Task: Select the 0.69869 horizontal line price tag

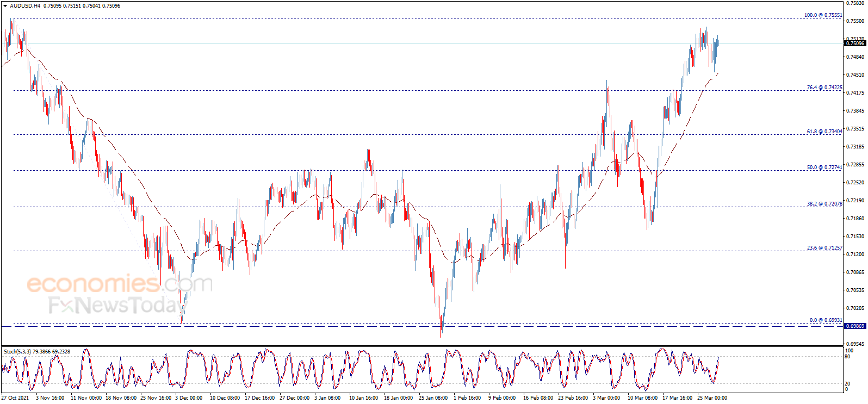Action: (855, 326)
